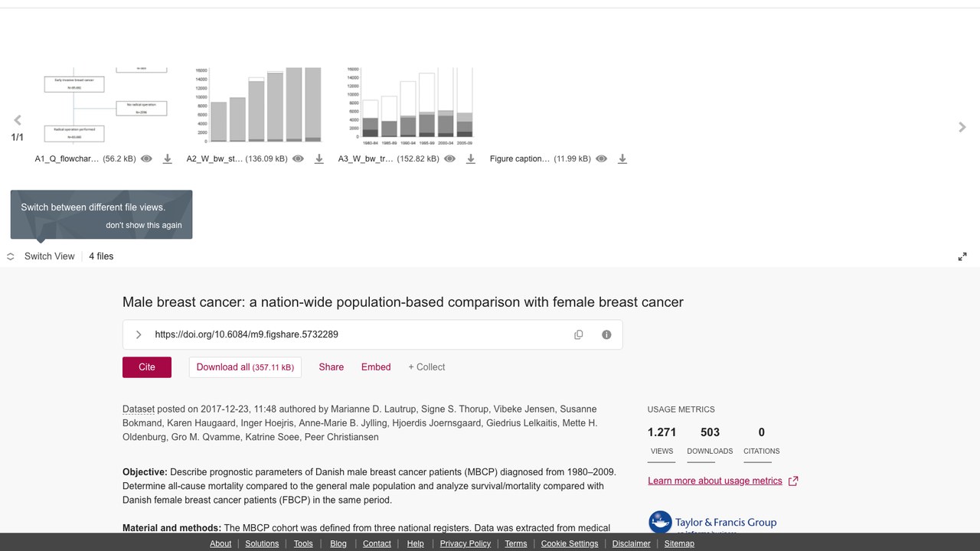Image resolution: width=980 pixels, height=551 pixels.
Task: Click the Dataset type label
Action: (139, 409)
